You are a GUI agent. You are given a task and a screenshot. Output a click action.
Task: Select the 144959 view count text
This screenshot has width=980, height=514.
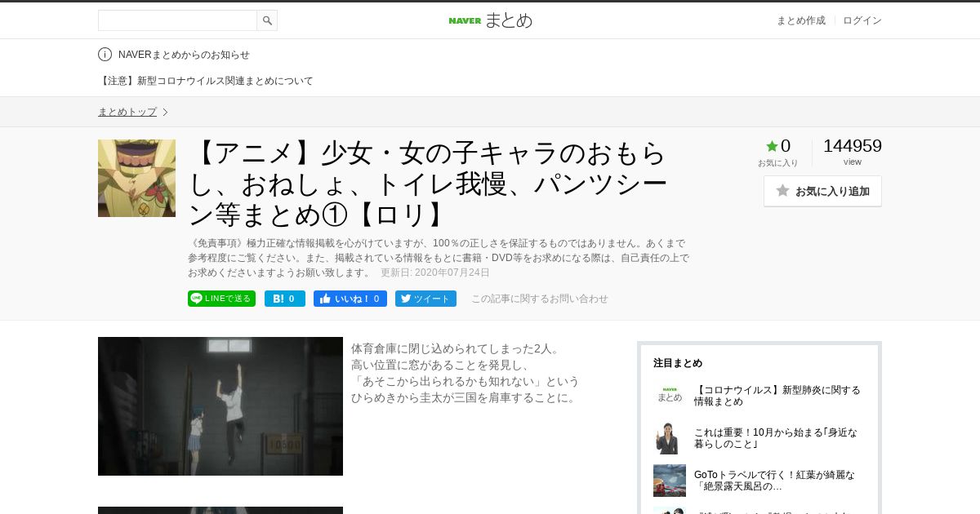click(x=853, y=146)
